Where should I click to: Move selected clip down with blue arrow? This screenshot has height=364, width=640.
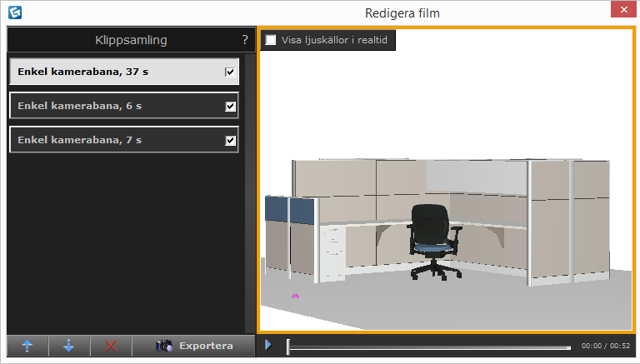point(69,346)
